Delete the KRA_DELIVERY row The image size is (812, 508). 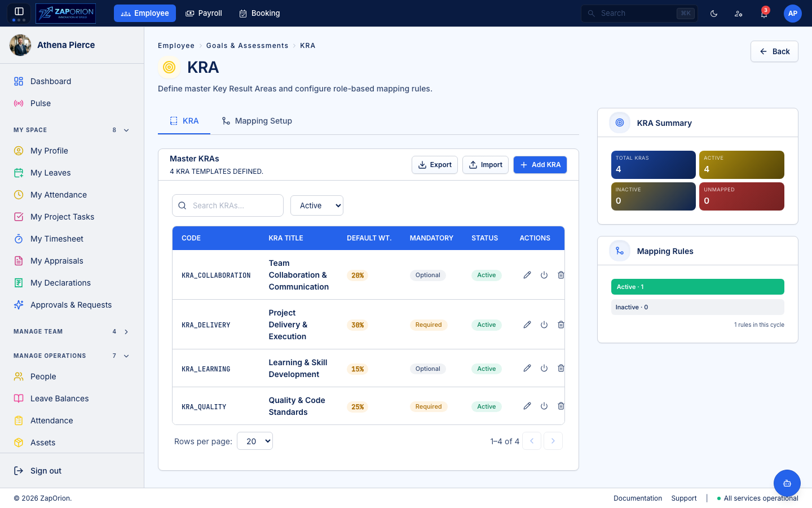(x=561, y=325)
